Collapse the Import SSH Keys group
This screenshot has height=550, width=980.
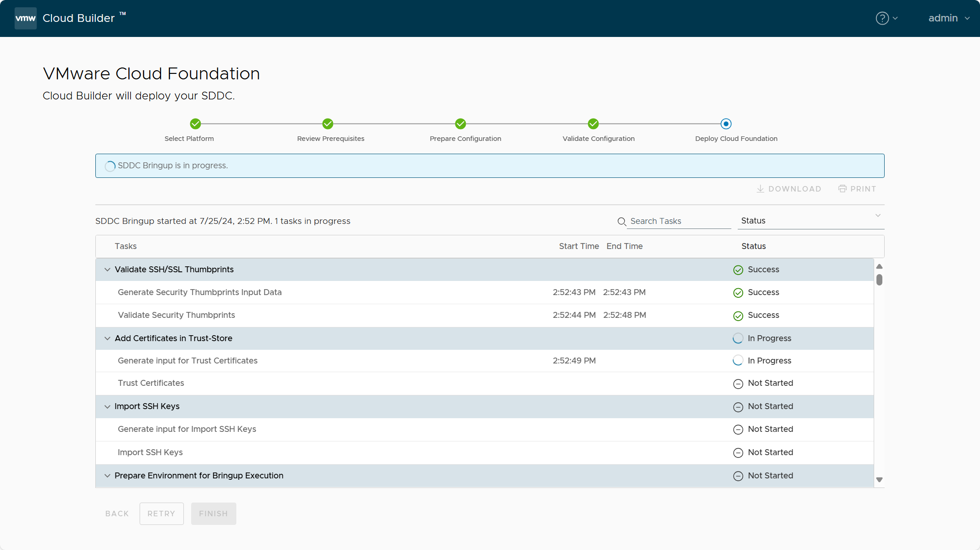107,406
